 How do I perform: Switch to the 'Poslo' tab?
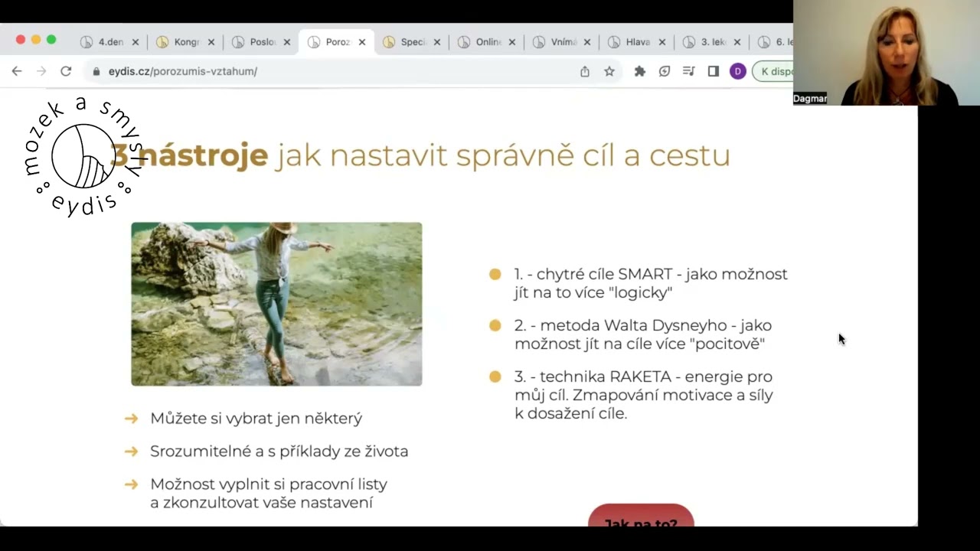(263, 42)
